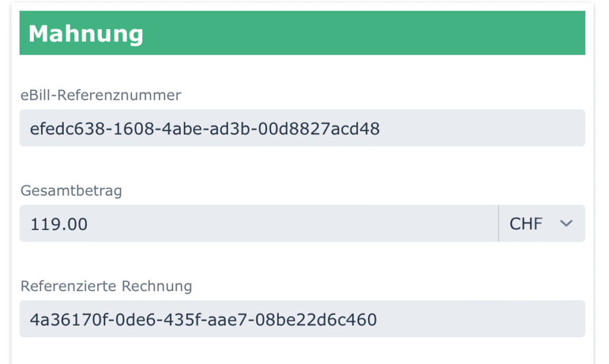The height and width of the screenshot is (364, 609).
Task: Click the Referenzierte Rechnung label
Action: click(106, 286)
